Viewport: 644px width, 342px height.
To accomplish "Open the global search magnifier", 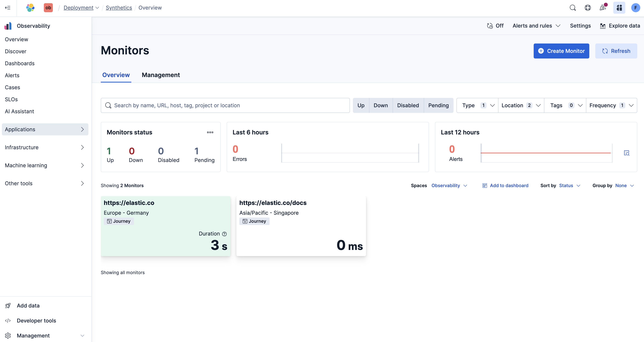I will pyautogui.click(x=573, y=8).
